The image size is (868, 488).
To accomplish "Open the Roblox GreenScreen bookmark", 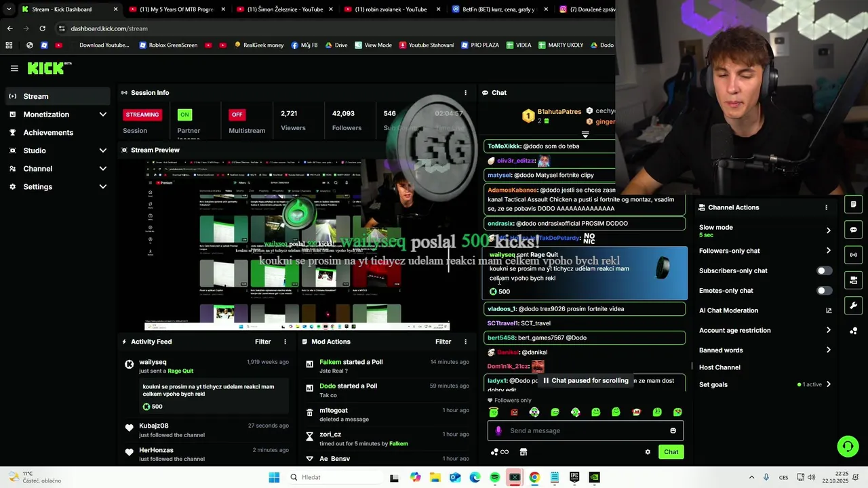I will click(x=168, y=45).
